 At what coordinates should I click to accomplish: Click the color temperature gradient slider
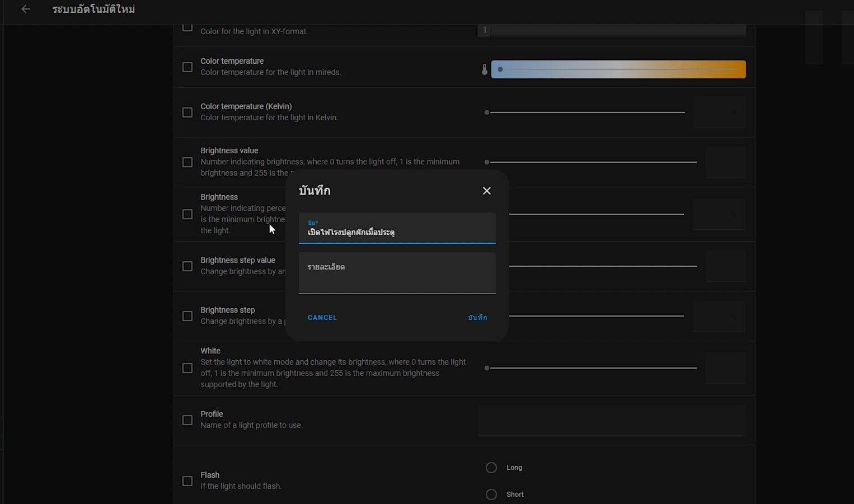pos(618,69)
